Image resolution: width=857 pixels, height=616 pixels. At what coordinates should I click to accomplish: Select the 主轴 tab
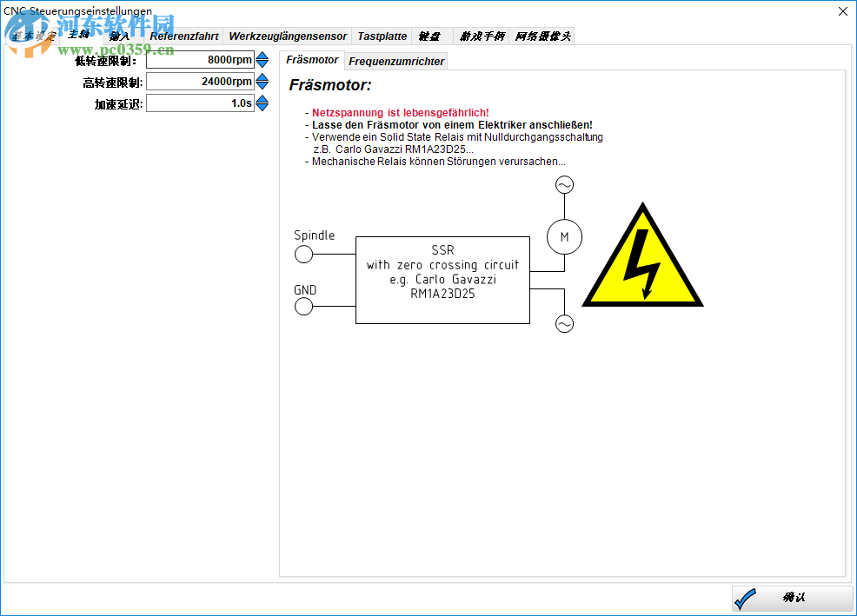pos(80,35)
